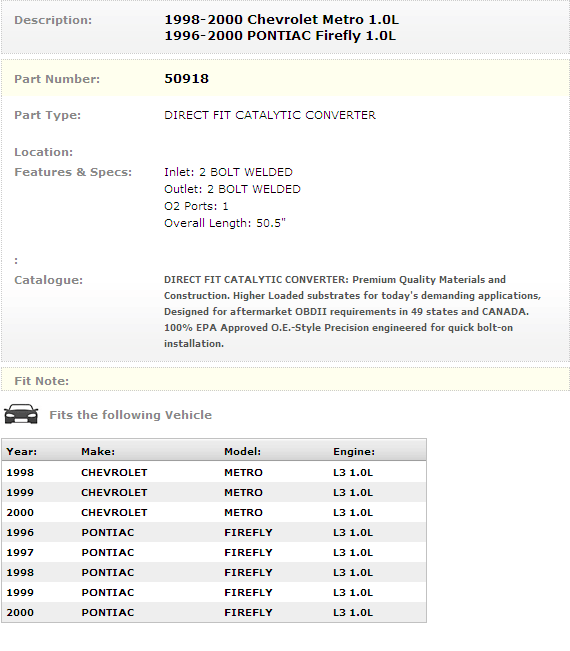Viewport: 570px width, 651px height.
Task: Click the Catalogue description paragraph
Action: tap(352, 311)
